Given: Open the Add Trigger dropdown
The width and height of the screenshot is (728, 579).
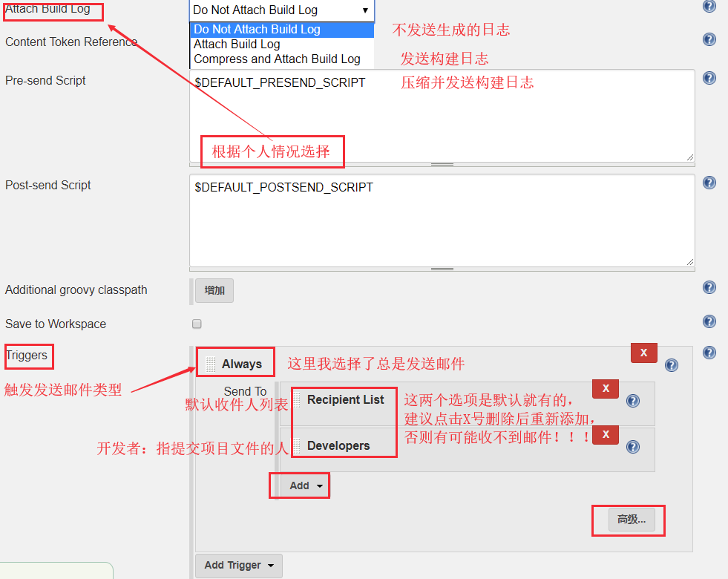Looking at the screenshot, I should click(239, 566).
